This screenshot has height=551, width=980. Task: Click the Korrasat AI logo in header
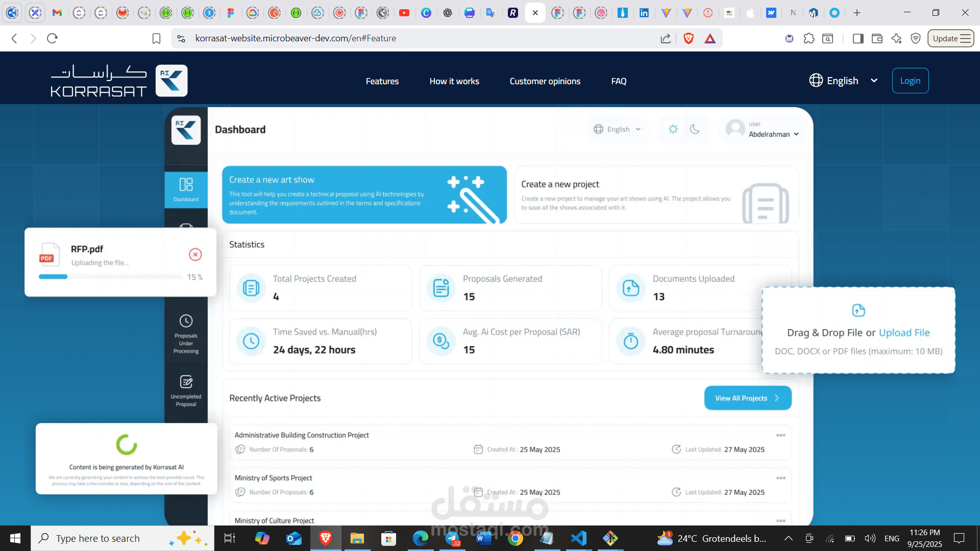click(171, 81)
